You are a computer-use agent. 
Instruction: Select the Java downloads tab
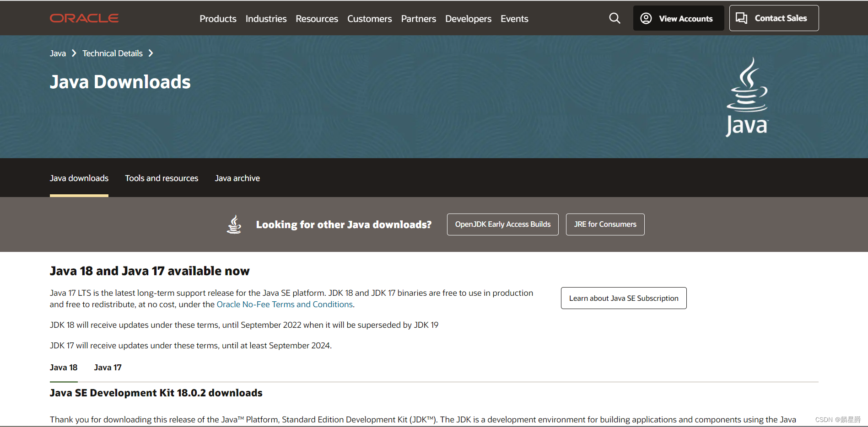point(79,178)
